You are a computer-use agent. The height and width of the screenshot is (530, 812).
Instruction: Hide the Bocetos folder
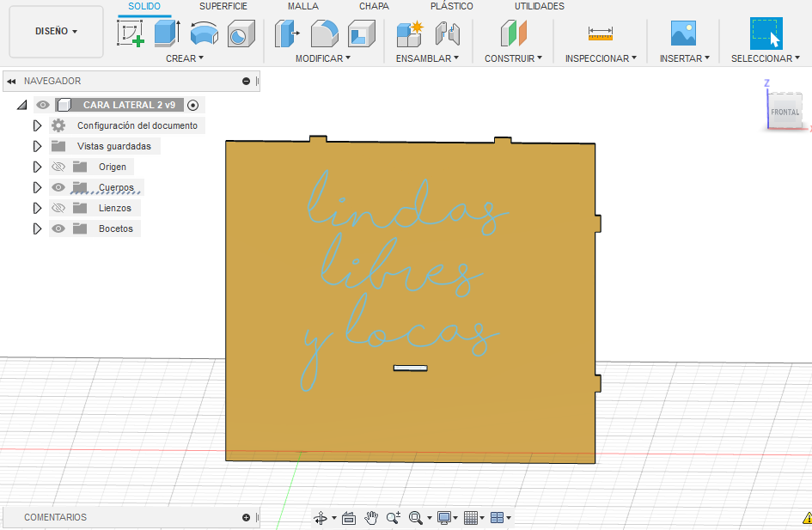[58, 228]
